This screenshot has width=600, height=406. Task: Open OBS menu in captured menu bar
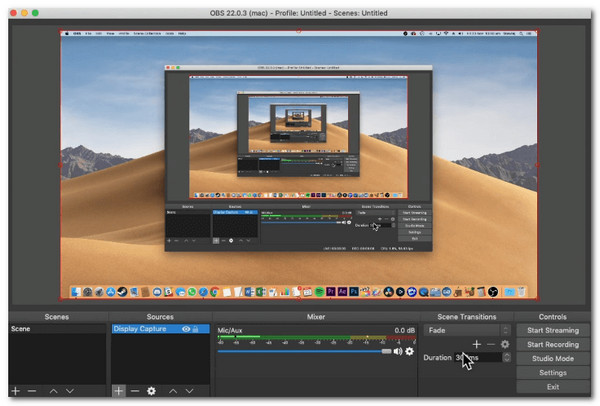click(77, 34)
